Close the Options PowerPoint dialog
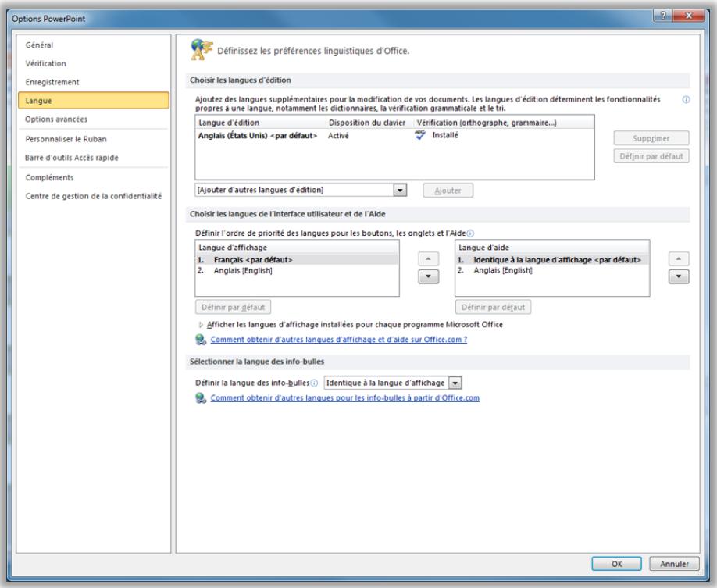This screenshot has height=588, width=717. 689,16
